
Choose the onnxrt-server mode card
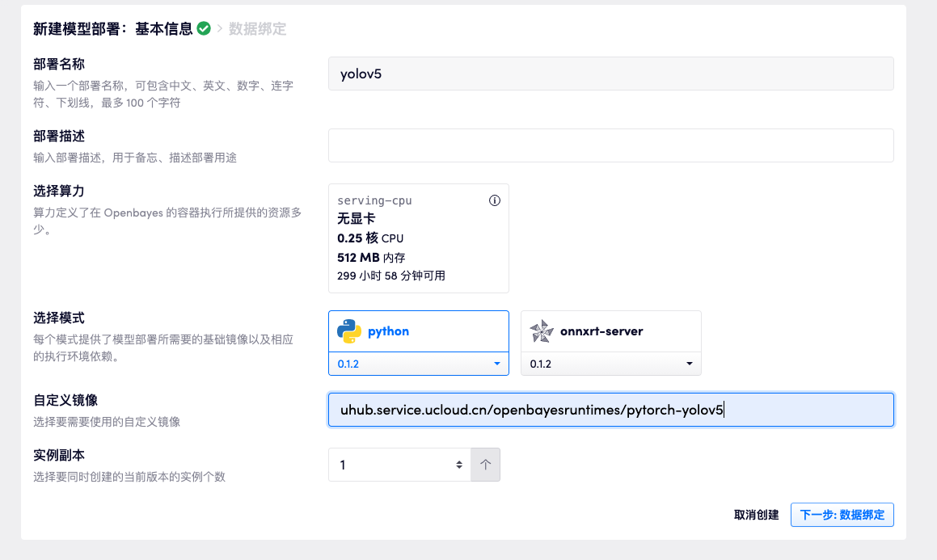tap(610, 331)
